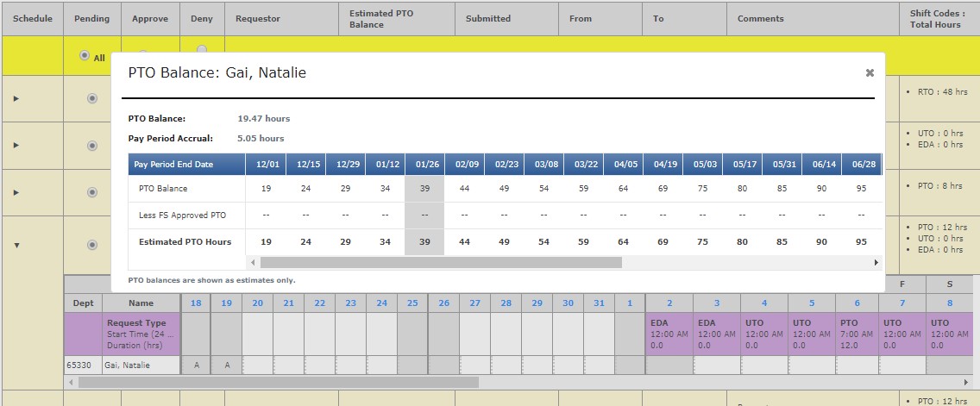Select Pending radio in RTO 48 hrs row
This screenshot has width=980, height=406.
92,98
